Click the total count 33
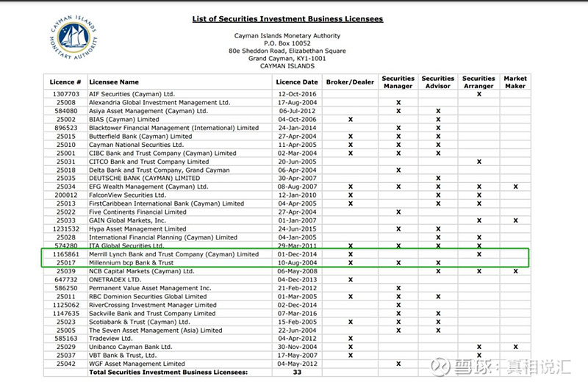 (x=297, y=373)
